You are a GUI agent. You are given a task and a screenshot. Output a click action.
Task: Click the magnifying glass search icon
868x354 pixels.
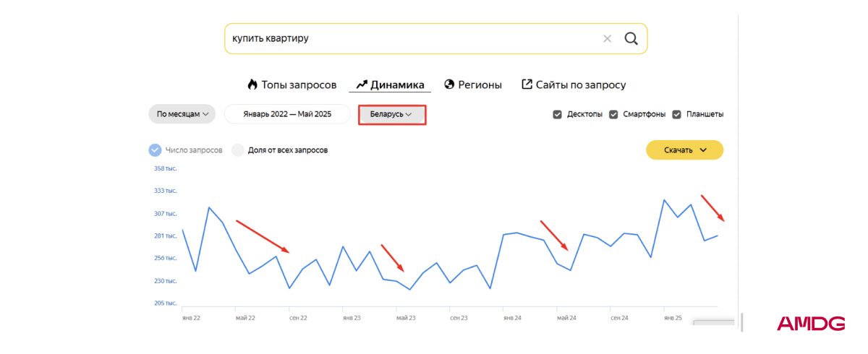click(x=631, y=38)
